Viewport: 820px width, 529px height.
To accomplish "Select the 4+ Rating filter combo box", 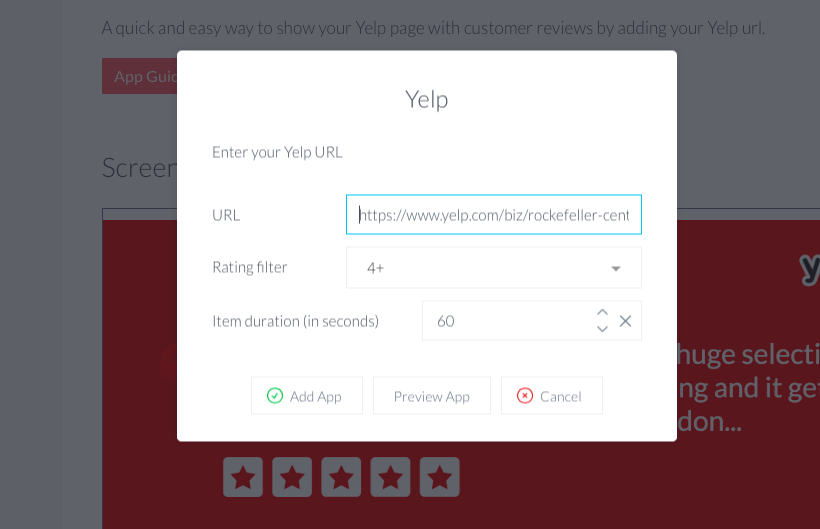I will [x=494, y=268].
